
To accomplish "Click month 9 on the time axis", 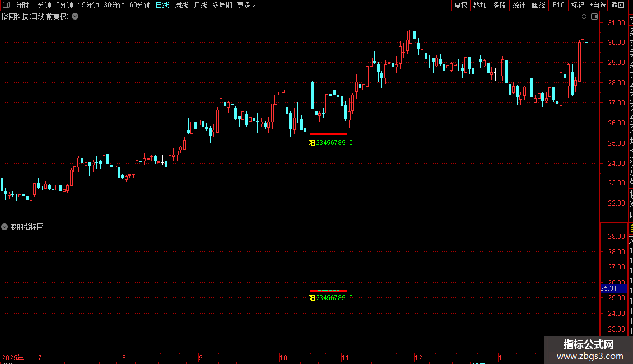I will tap(201, 357).
